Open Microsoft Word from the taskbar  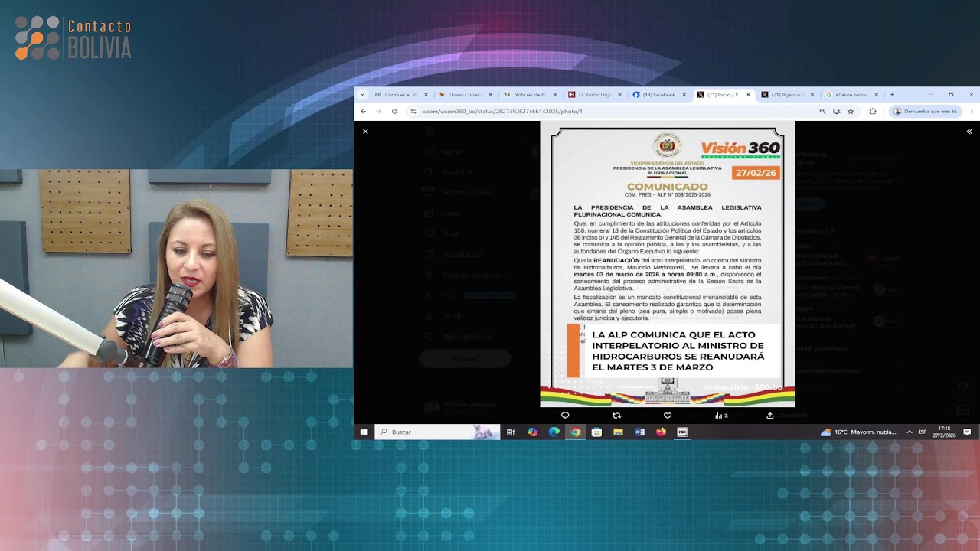[639, 432]
